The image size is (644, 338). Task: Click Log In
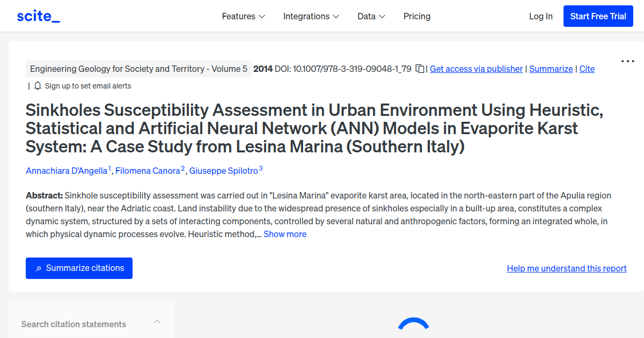[540, 16]
